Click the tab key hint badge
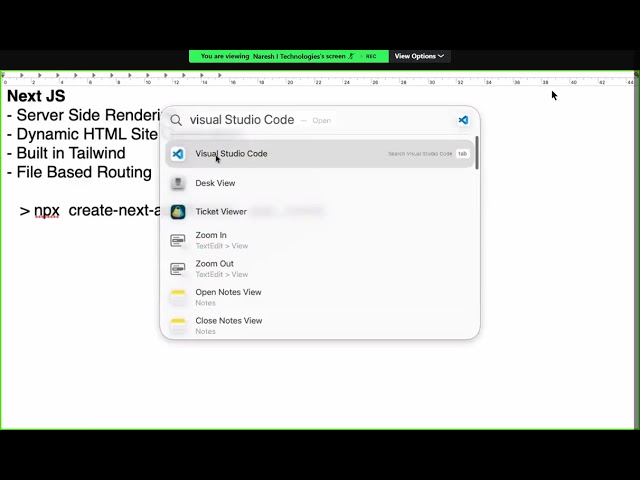The width and height of the screenshot is (640, 480). tap(462, 154)
